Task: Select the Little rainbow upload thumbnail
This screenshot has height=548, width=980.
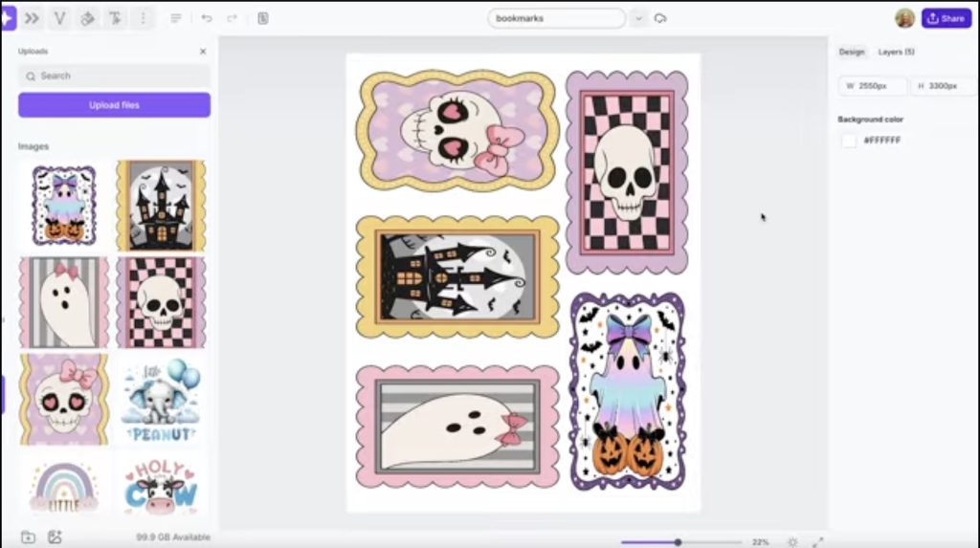Action: [64, 488]
